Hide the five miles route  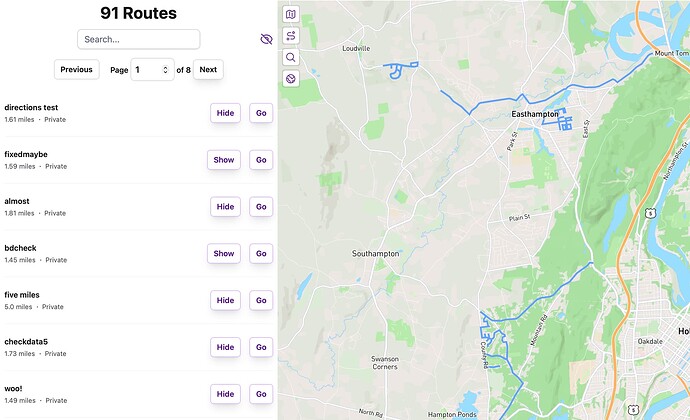pyautogui.click(x=225, y=300)
